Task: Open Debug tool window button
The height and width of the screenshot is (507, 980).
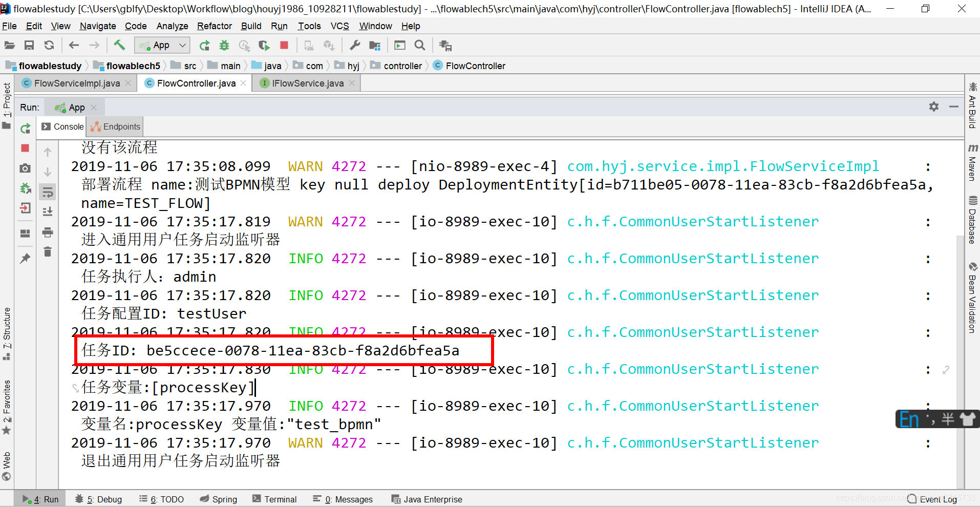Action: (98, 499)
